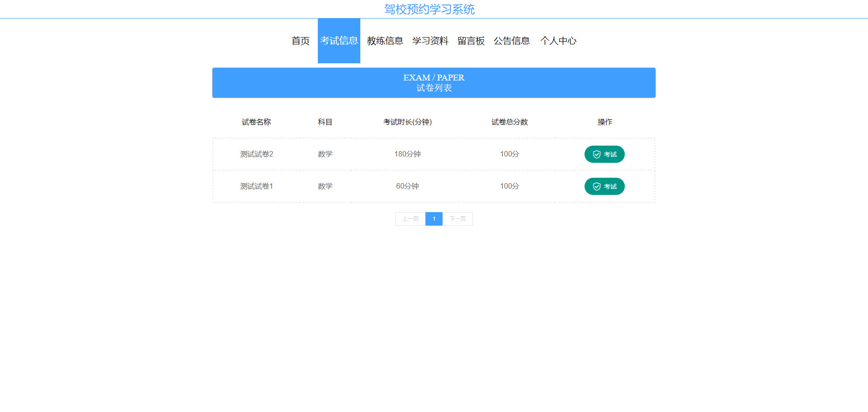Open 个人中心 navigation item
Image resolution: width=868 pixels, height=412 pixels.
coord(558,41)
